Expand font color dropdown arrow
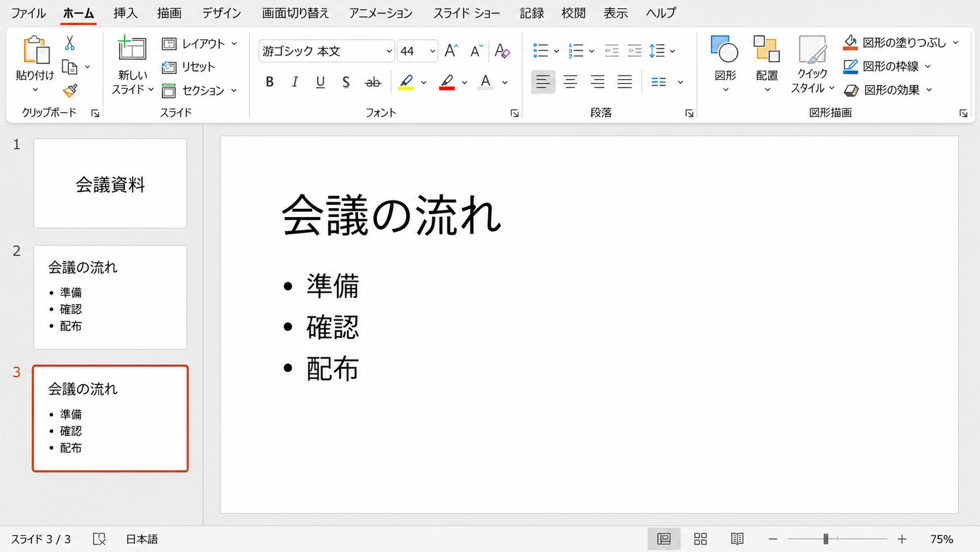Viewport: 980px width, 552px height. point(464,82)
